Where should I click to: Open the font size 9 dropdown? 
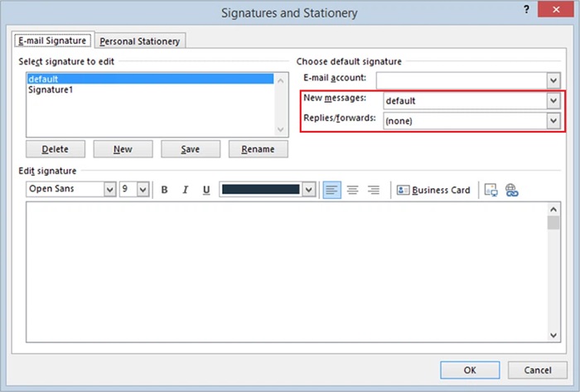click(142, 190)
